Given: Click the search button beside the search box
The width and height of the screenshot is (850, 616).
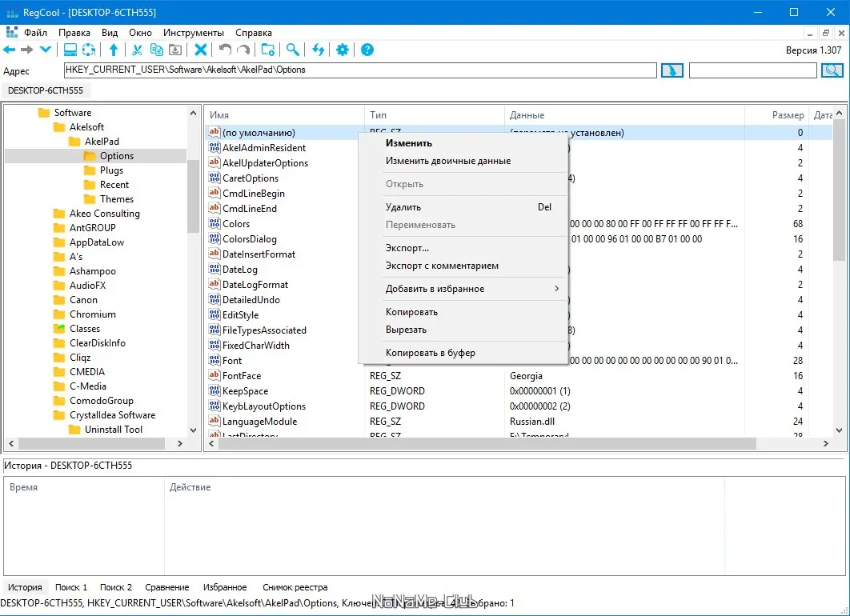Looking at the screenshot, I should [x=832, y=70].
